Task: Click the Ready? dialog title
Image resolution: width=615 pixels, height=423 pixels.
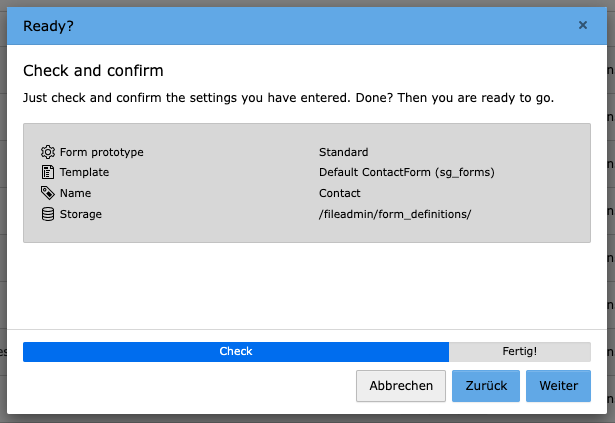Action: pyautogui.click(x=48, y=26)
